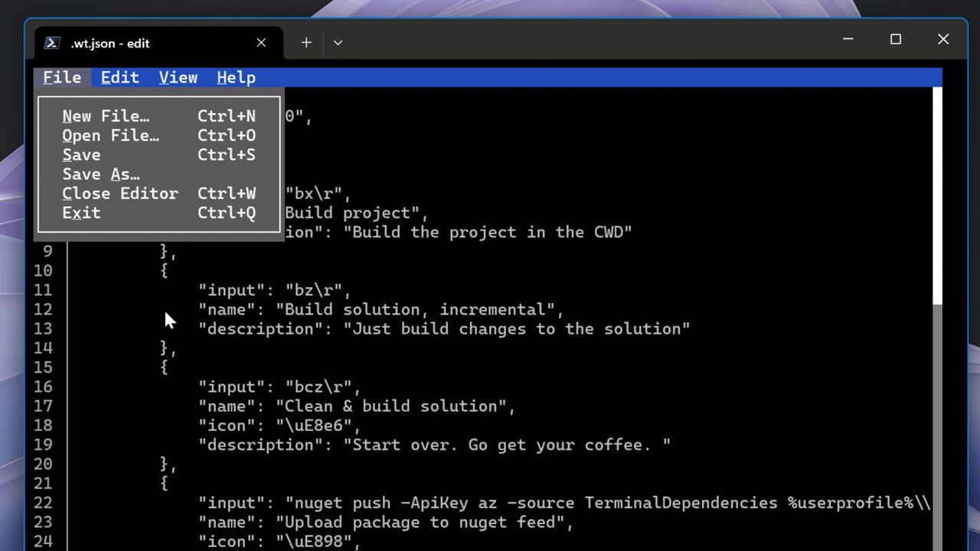980x551 pixels.
Task: Click the Ctrl+N shortcut label
Action: click(227, 116)
